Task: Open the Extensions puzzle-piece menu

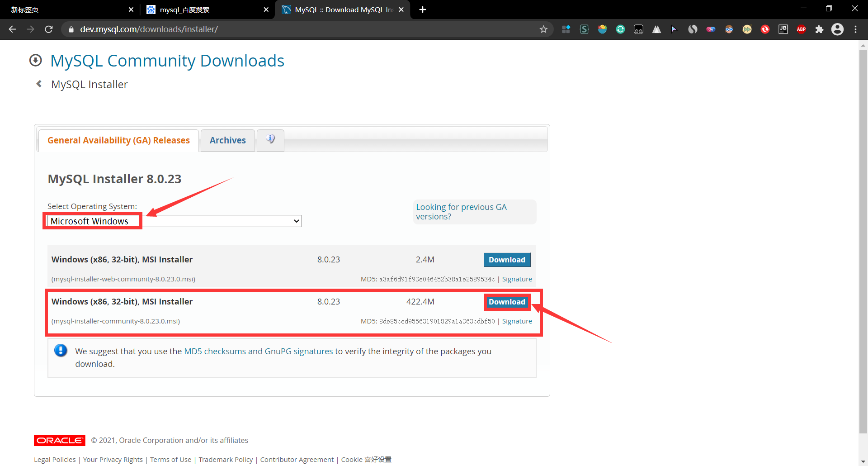Action: click(x=819, y=29)
